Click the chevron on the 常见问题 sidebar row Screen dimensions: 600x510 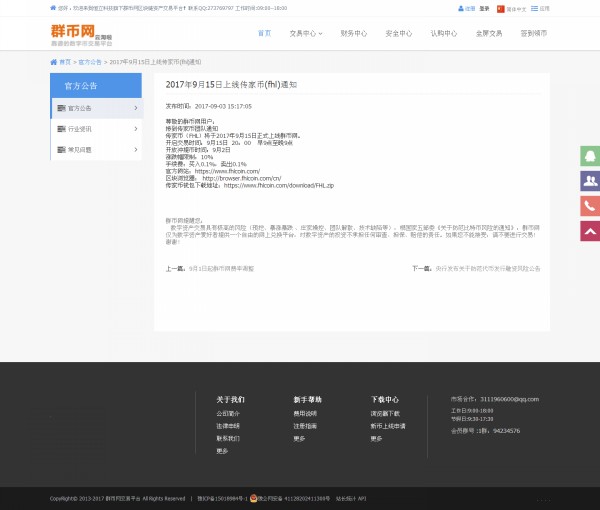click(136, 150)
